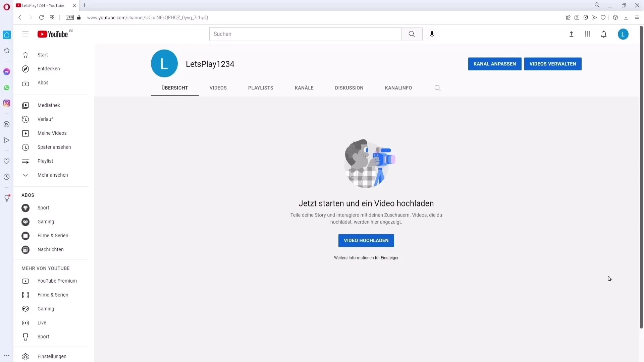
Task: Click the YouTube apps grid icon
Action: tap(587, 34)
